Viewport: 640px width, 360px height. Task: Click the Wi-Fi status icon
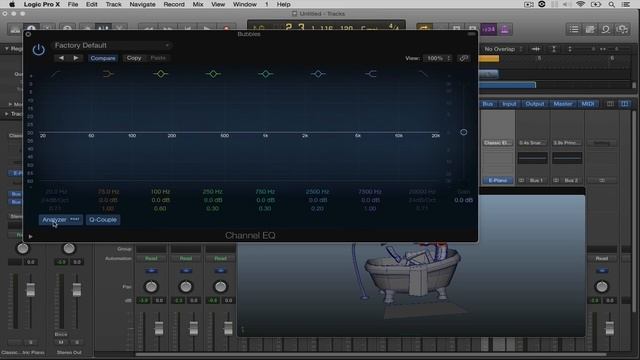[x=580, y=4]
